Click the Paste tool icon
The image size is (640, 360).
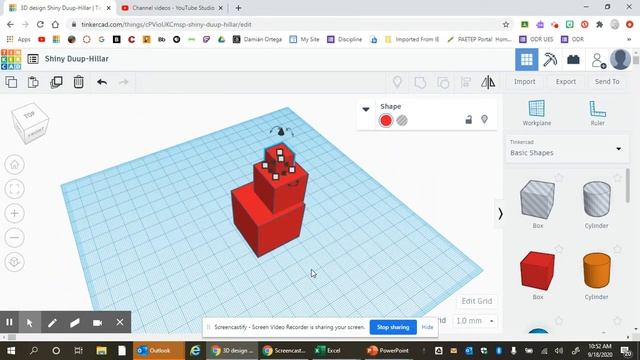pyautogui.click(x=33, y=82)
